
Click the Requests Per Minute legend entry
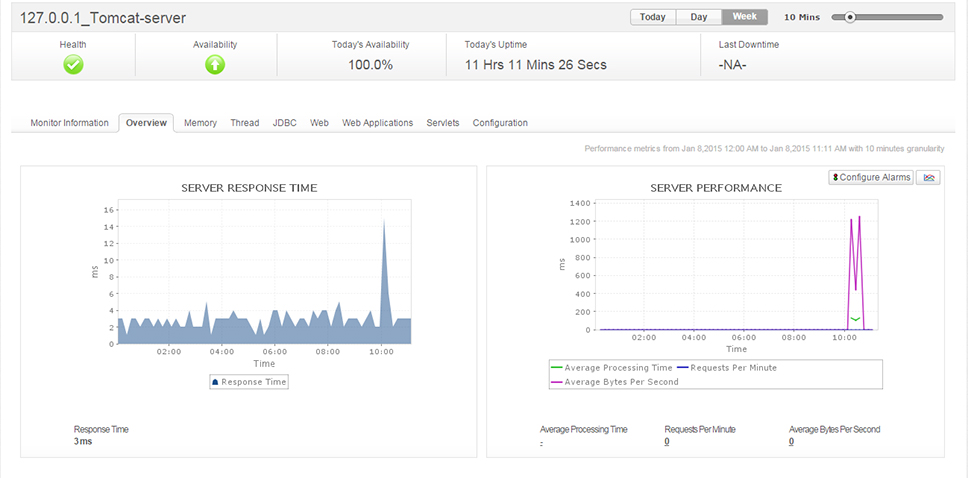pyautogui.click(x=727, y=367)
